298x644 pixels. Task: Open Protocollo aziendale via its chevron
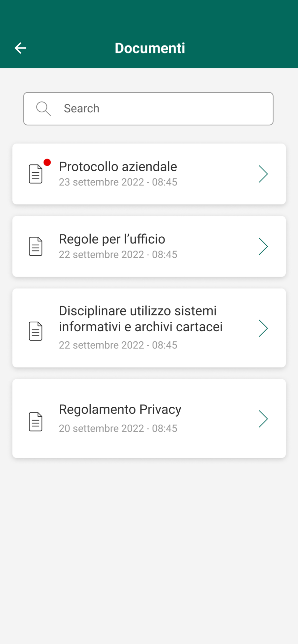coord(263,174)
